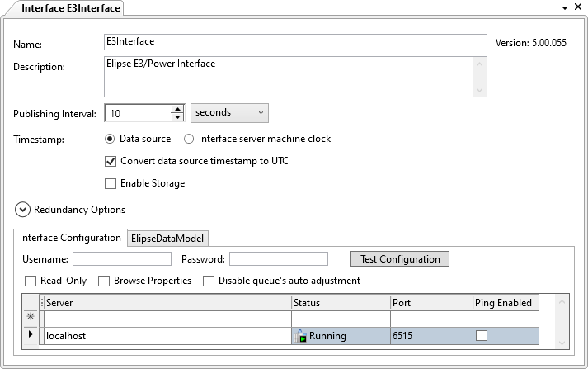Click server grid scroll down arrow

pyautogui.click(x=562, y=343)
